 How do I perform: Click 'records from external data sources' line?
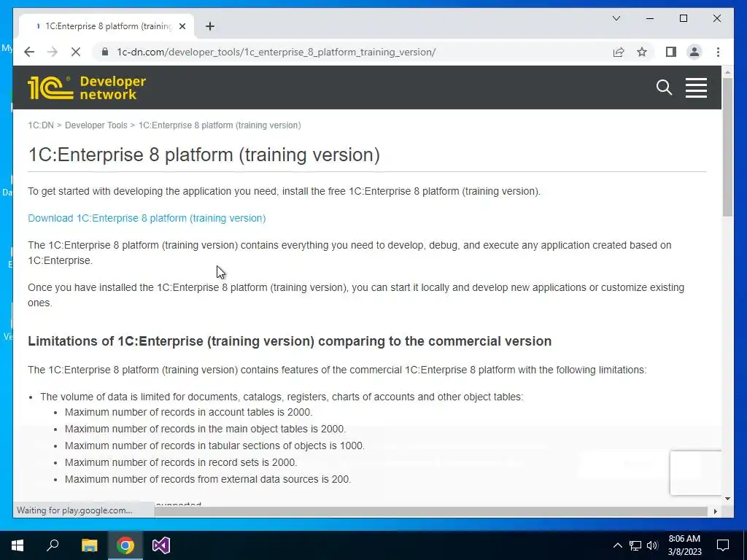coord(208,479)
